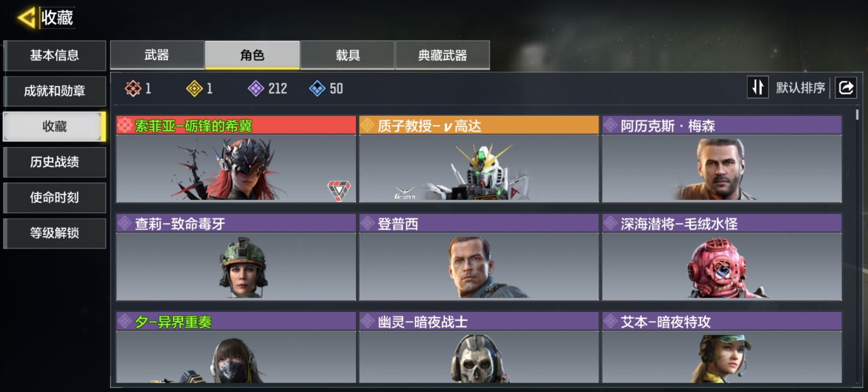Click the share icon at top right
The image size is (868, 392).
846,87
